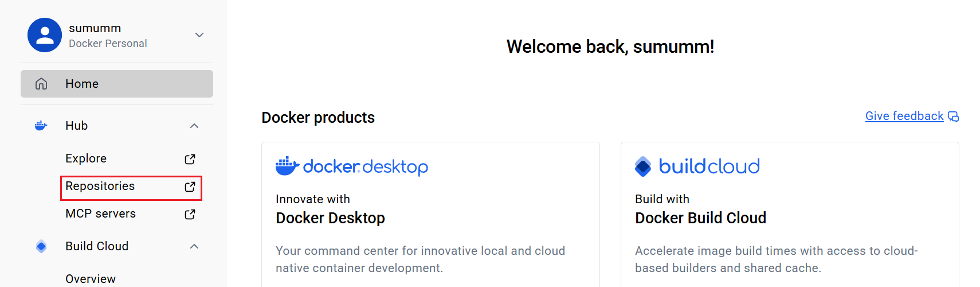Click the external-link icon next to Repositories
Image resolution: width=980 pixels, height=287 pixels.
190,187
